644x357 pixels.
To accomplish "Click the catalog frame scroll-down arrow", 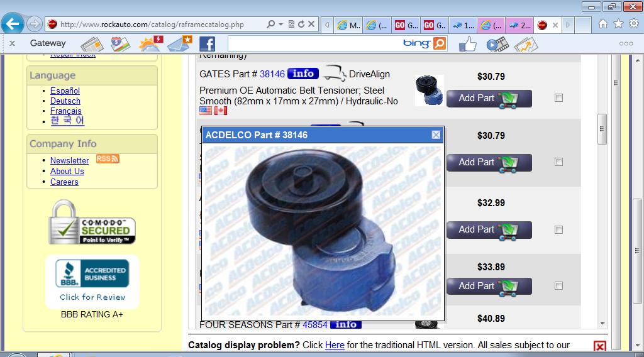I will pos(602,324).
